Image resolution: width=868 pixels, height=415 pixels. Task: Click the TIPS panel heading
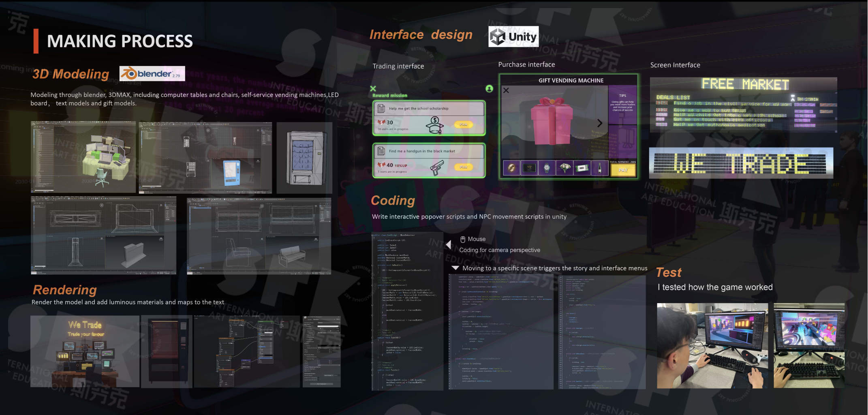tap(622, 96)
